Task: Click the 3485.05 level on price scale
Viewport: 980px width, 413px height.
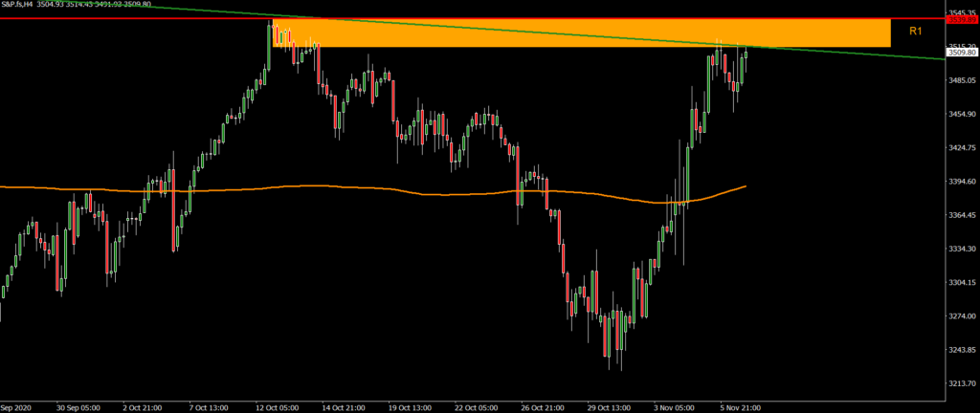Action: [961, 80]
